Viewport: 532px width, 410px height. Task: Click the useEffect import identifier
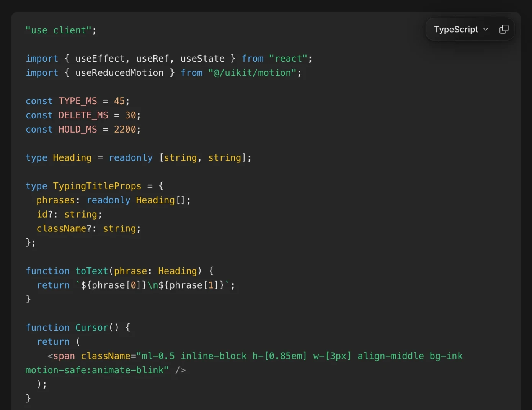coord(100,59)
